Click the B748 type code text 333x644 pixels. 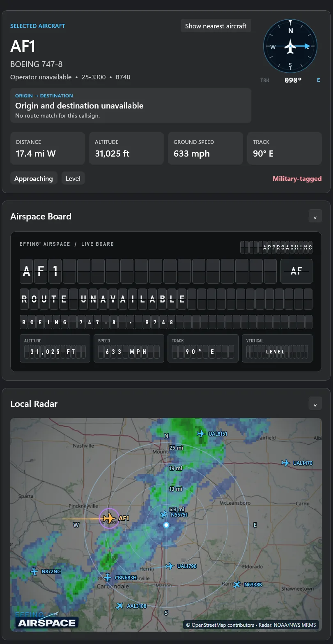click(123, 77)
